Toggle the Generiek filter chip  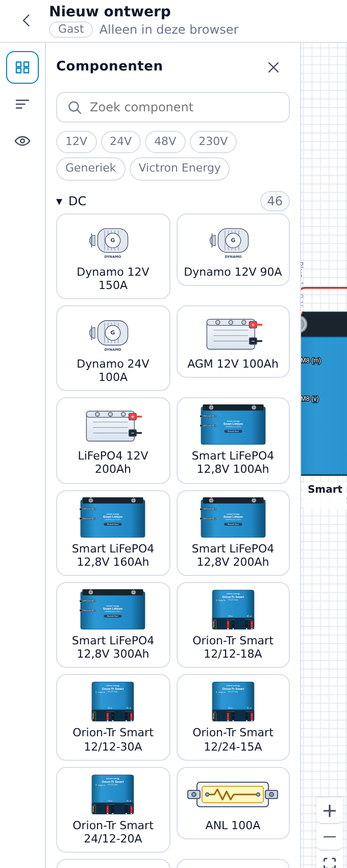click(x=91, y=168)
